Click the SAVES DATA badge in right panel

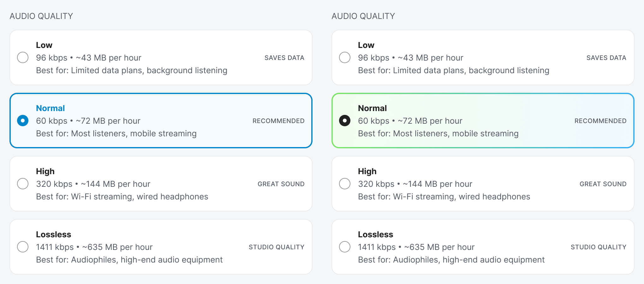tap(606, 58)
